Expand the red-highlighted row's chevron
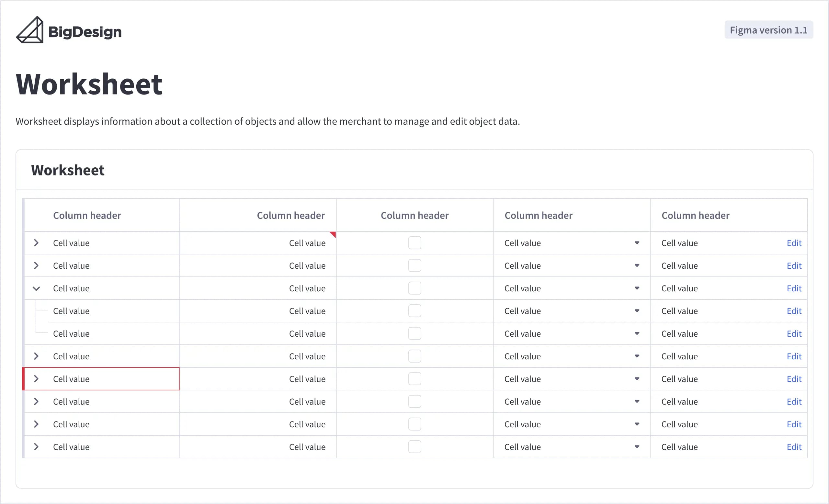The width and height of the screenshot is (829, 504). click(x=36, y=379)
